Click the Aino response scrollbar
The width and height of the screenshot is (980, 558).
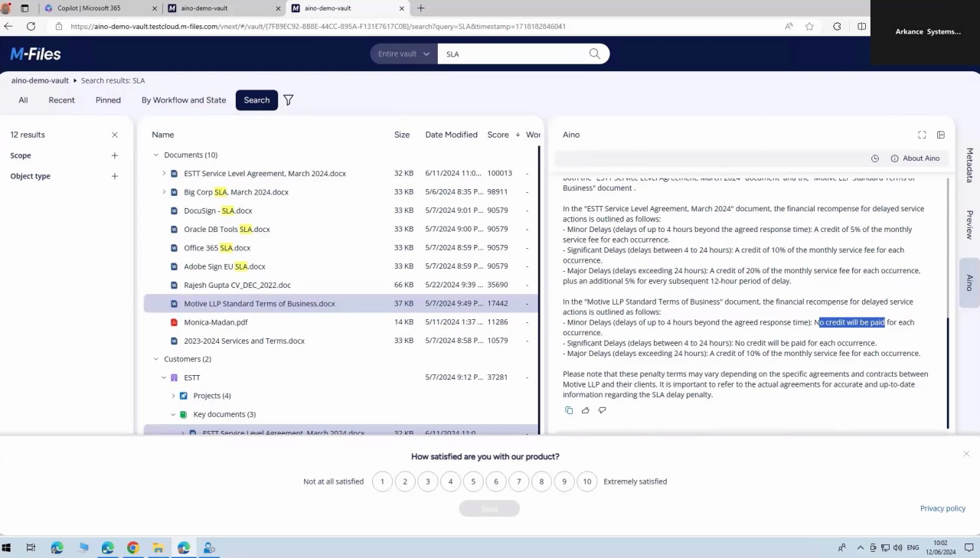tap(948, 373)
